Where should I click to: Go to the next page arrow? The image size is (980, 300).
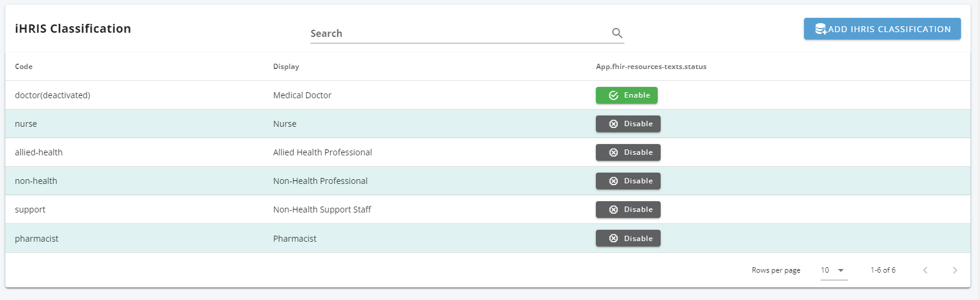pos(955,270)
